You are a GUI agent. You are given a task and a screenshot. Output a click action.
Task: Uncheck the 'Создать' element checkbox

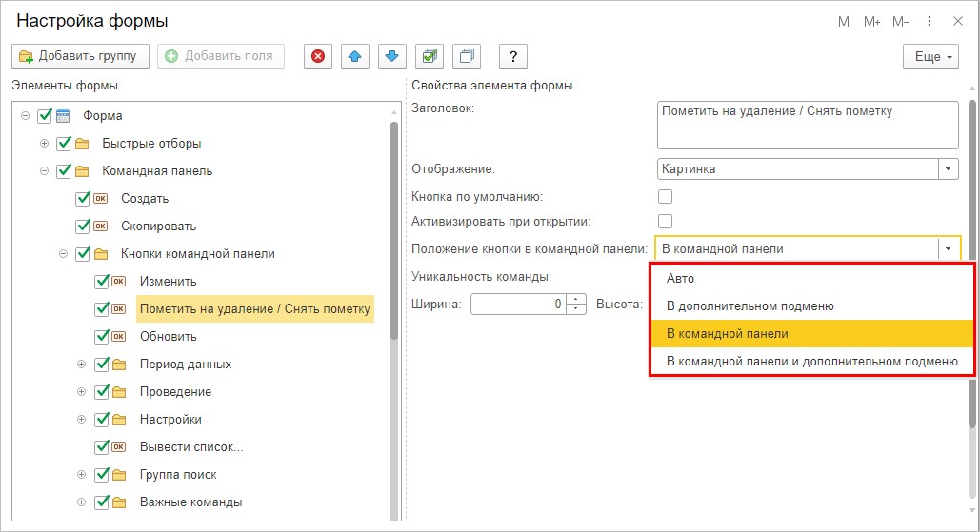point(83,199)
